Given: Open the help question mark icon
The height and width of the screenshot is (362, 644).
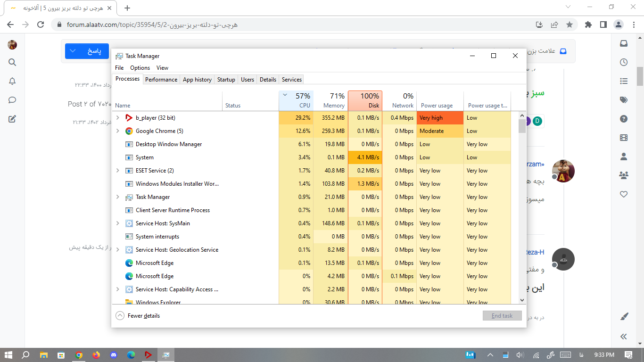Looking at the screenshot, I should coord(624,119).
